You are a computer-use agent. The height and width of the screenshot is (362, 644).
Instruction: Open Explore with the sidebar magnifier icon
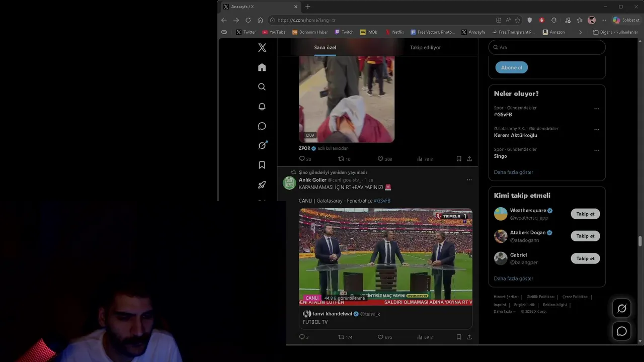coord(262,87)
